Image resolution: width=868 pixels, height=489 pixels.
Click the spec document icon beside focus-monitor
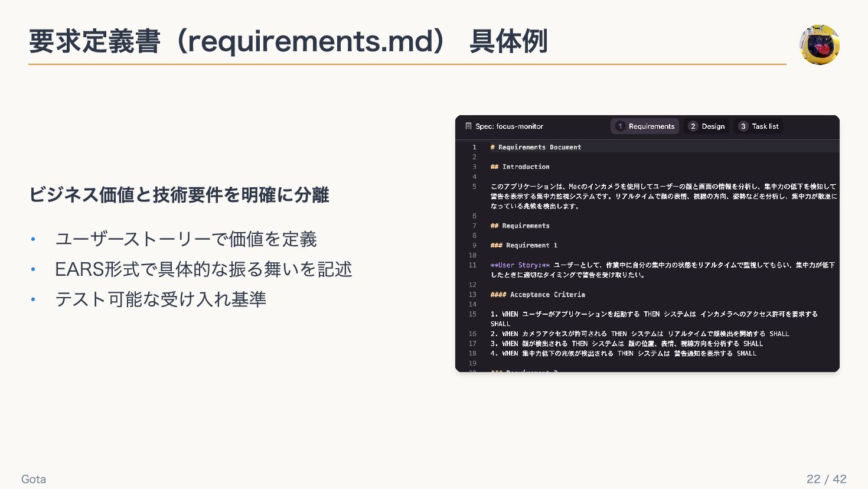pos(468,126)
